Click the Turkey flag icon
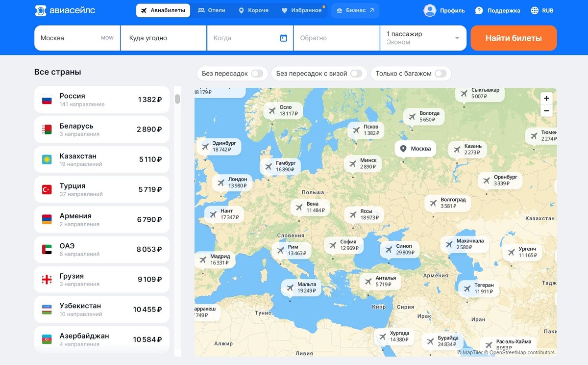This screenshot has width=588, height=365. 47,189
